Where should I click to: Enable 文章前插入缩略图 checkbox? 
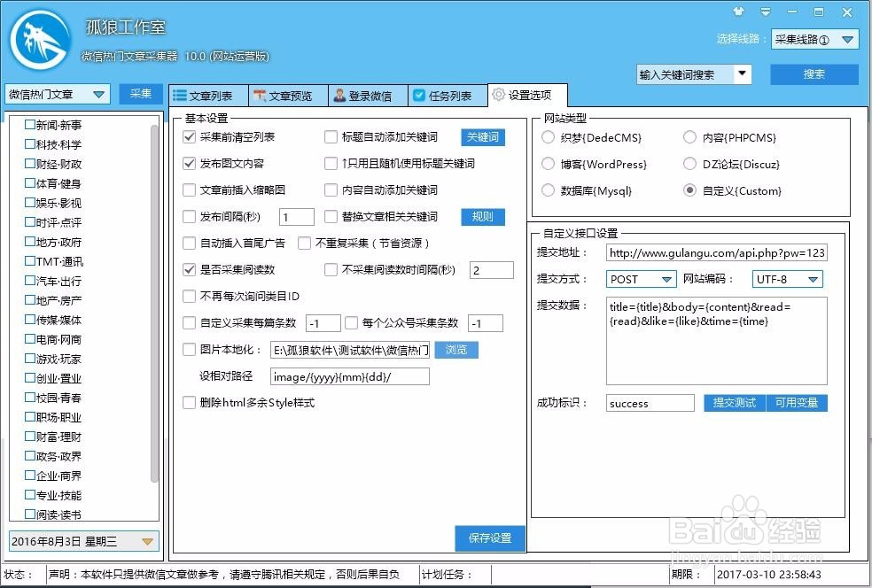pyautogui.click(x=189, y=190)
